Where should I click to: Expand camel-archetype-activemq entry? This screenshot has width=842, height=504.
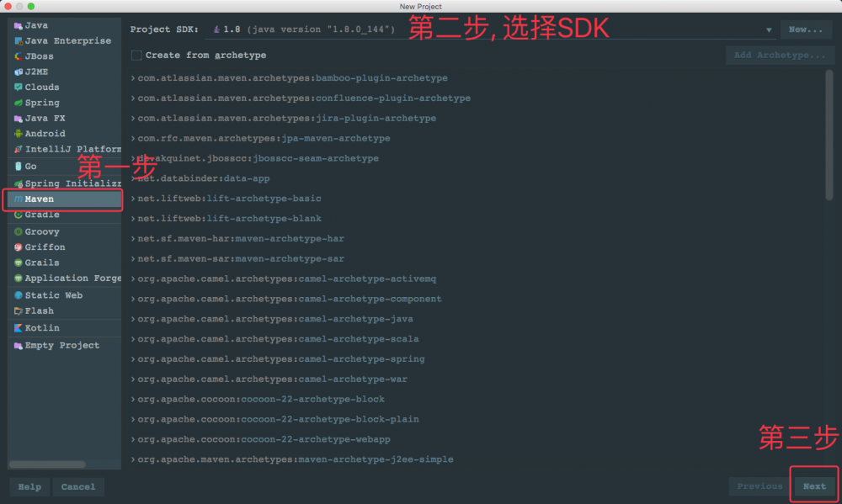click(x=133, y=279)
